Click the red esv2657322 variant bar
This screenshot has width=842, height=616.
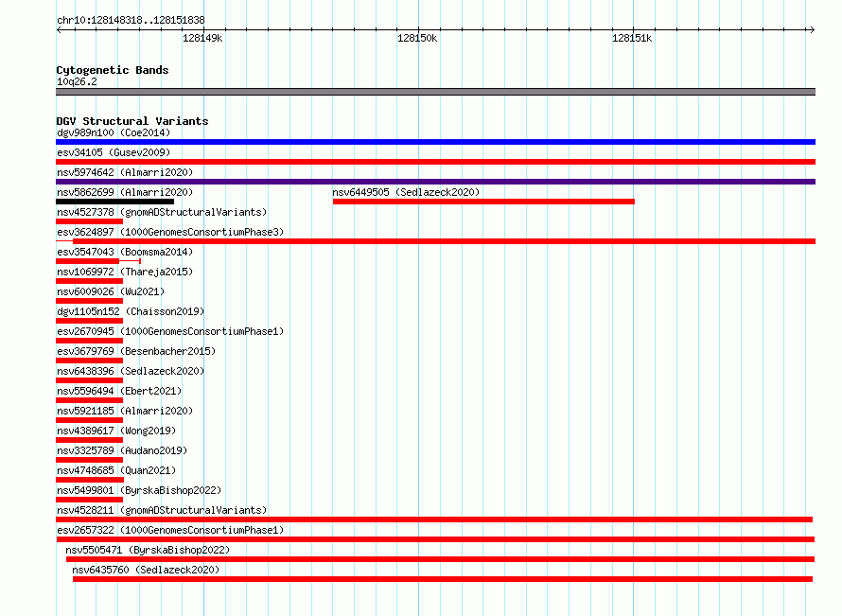coord(435,539)
